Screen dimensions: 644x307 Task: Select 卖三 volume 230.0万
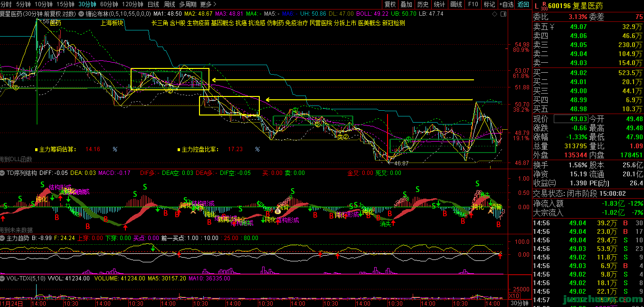click(631, 45)
